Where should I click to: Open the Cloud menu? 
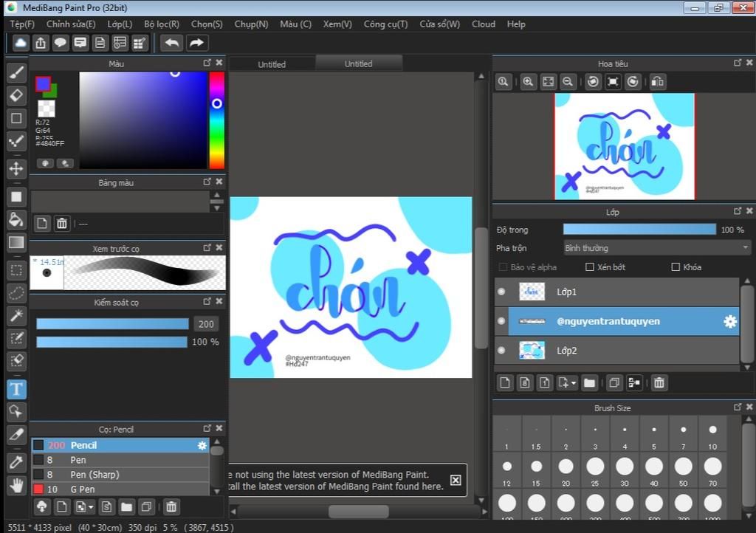tap(484, 24)
